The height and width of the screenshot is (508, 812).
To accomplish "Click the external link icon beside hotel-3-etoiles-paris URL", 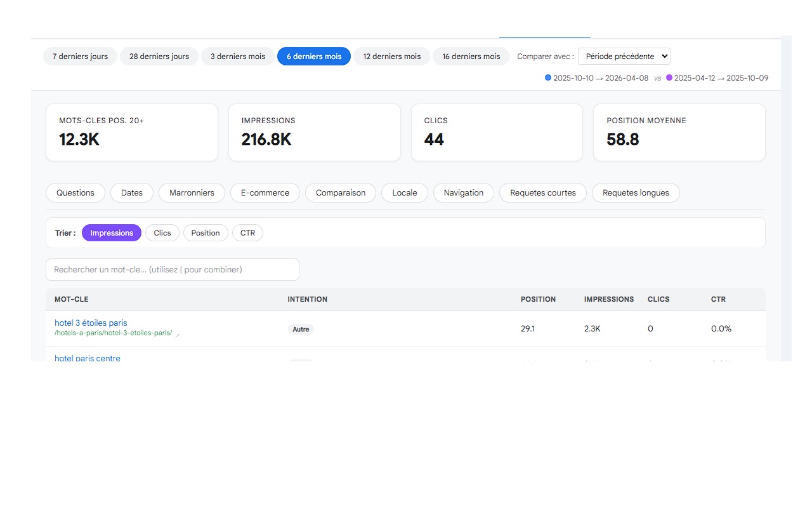I will coord(178,335).
